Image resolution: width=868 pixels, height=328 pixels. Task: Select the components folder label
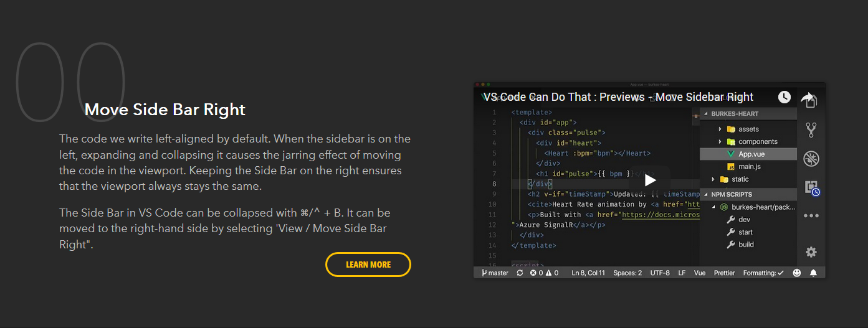(x=758, y=141)
